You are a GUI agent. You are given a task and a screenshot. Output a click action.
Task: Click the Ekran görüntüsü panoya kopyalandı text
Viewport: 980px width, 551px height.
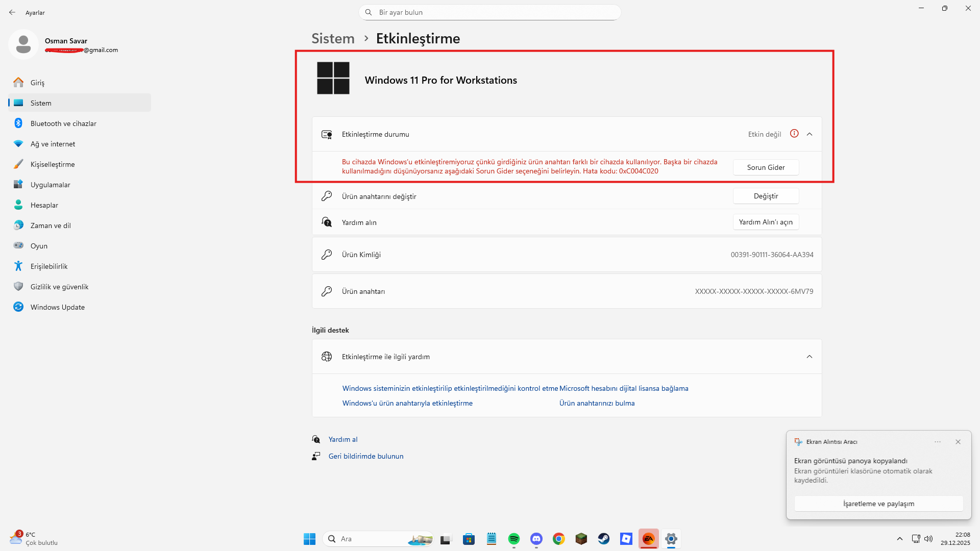point(851,461)
